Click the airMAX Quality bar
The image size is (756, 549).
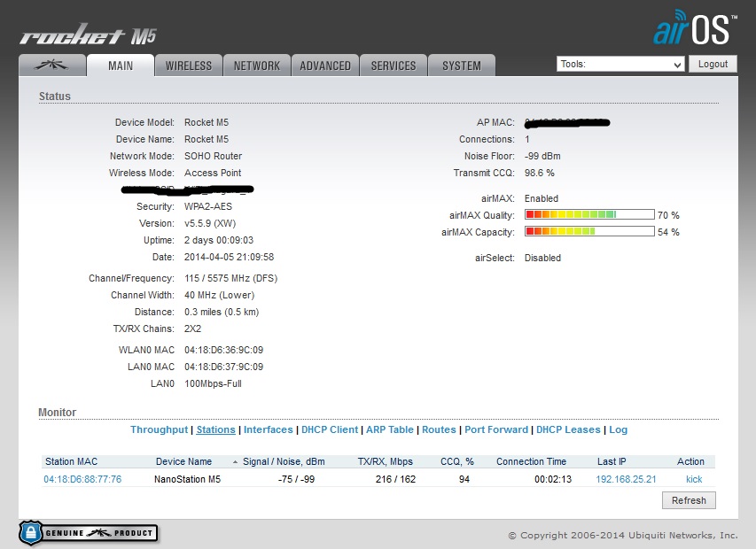589,214
